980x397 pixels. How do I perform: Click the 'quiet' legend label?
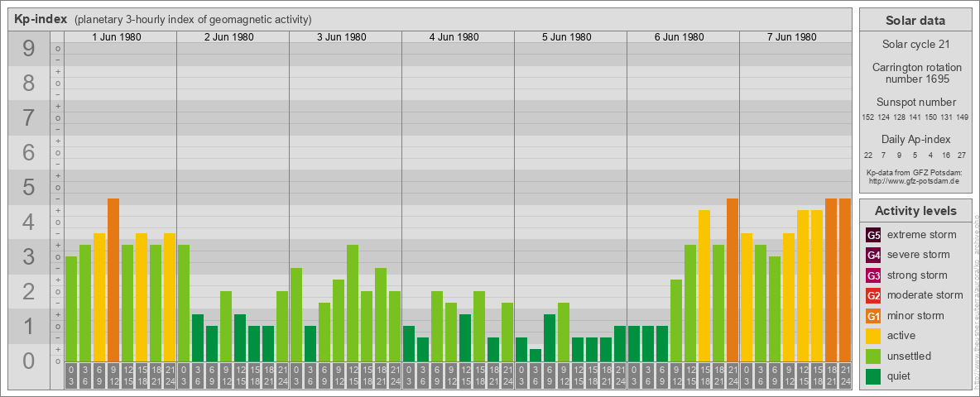click(901, 376)
